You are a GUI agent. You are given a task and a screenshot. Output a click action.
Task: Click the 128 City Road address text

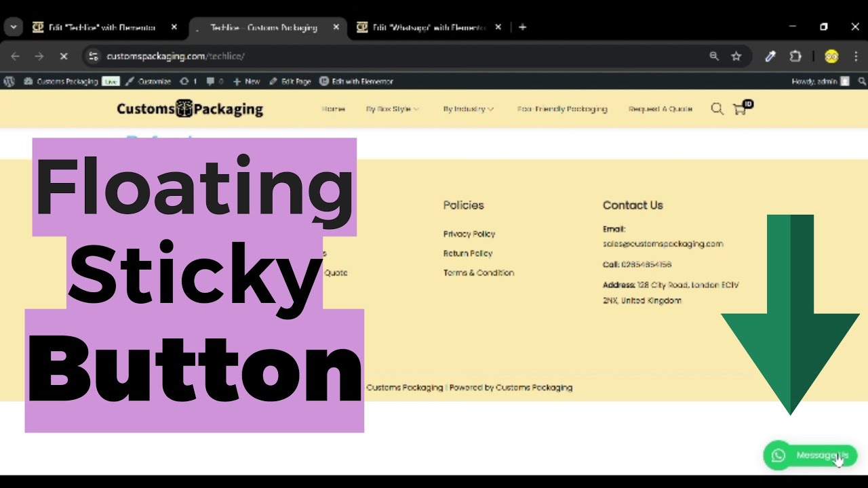pos(671,293)
